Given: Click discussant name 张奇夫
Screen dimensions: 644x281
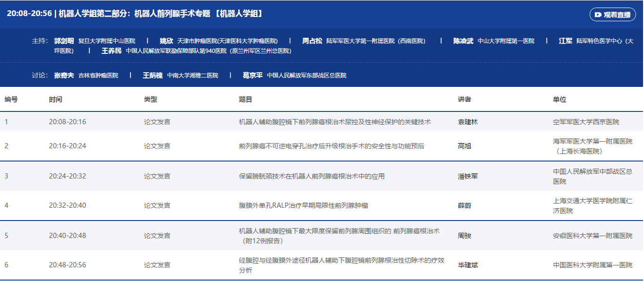Looking at the screenshot, I should [64, 75].
